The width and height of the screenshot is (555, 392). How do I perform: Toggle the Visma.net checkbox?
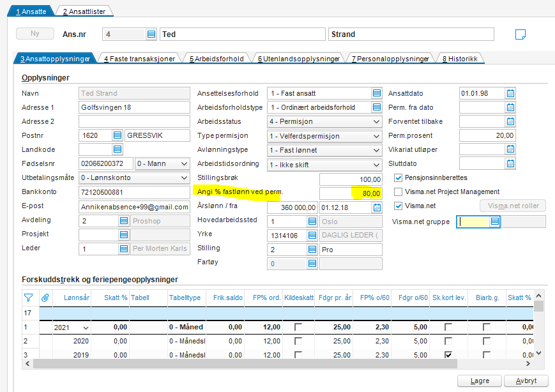(399, 206)
